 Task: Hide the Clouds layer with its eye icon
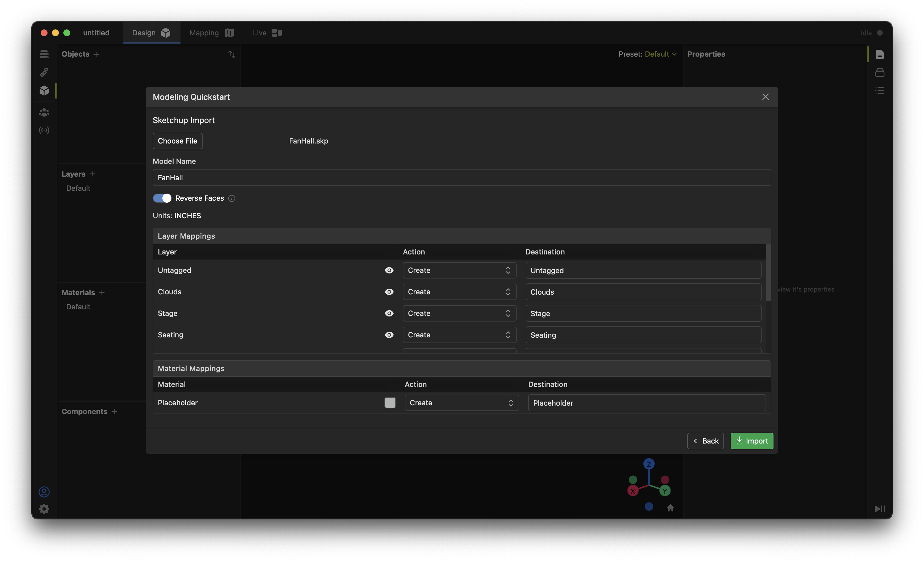click(x=389, y=292)
